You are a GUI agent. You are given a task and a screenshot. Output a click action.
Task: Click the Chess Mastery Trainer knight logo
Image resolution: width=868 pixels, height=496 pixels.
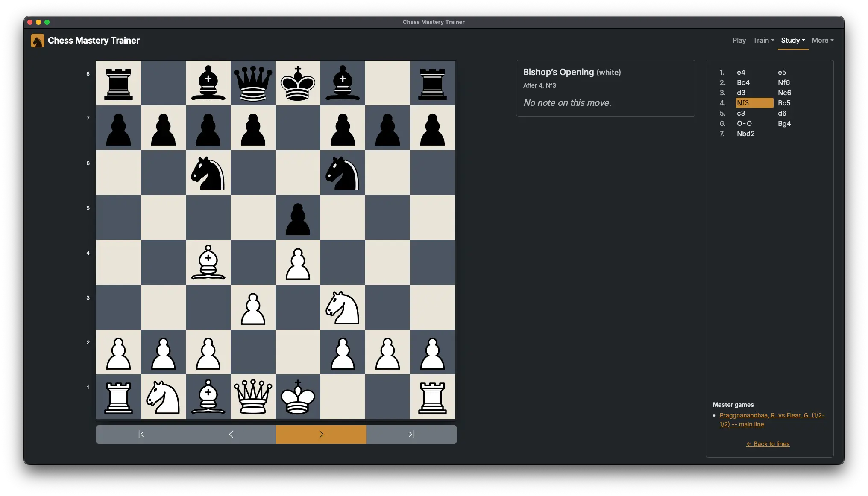[38, 41]
